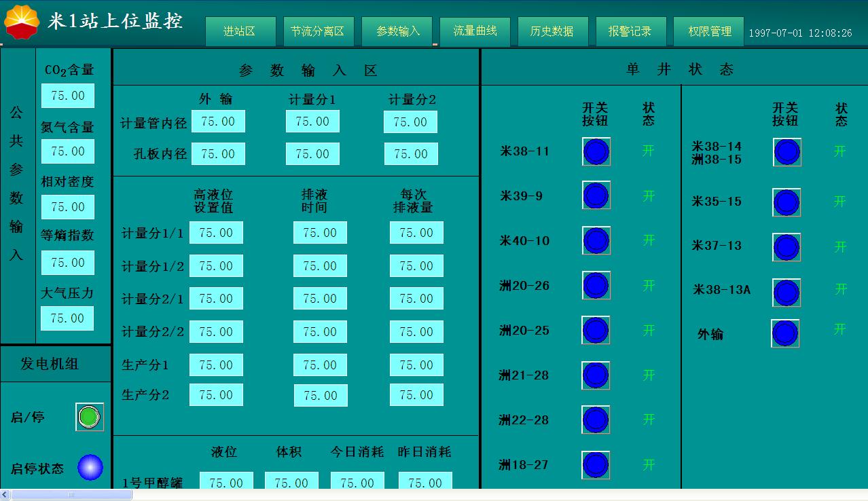
Task: Switch to the 流量曲线 tab
Action: click(475, 31)
